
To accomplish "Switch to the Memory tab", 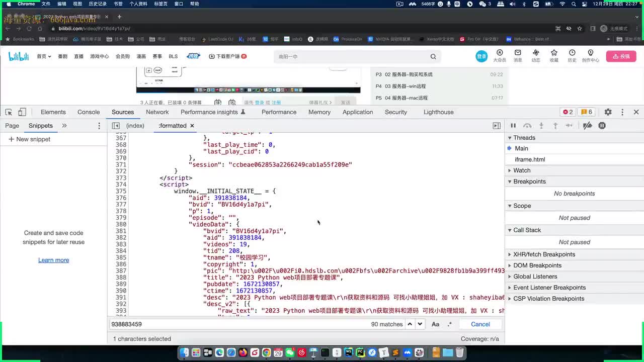I will pyautogui.click(x=319, y=112).
